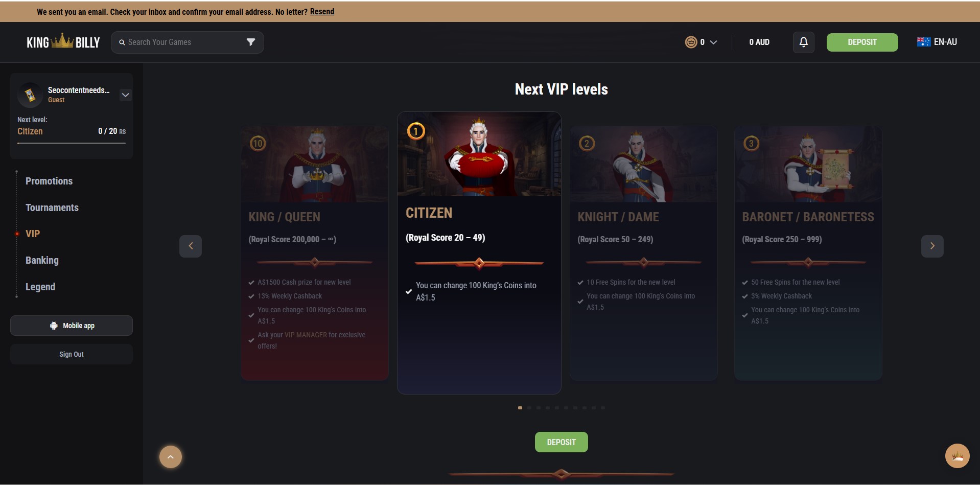This screenshot has height=485, width=980.
Task: Click the King's Coins icon in header
Action: coord(691,42)
